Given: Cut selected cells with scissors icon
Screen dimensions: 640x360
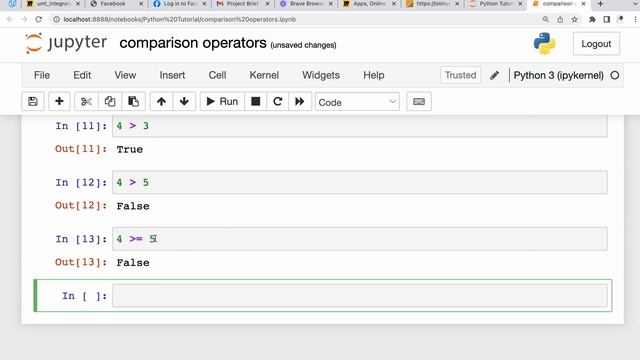Looking at the screenshot, I should pyautogui.click(x=86, y=101).
